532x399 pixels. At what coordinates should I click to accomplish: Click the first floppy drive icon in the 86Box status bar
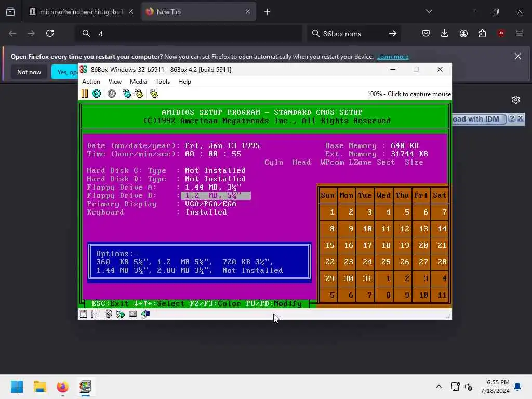83,314
